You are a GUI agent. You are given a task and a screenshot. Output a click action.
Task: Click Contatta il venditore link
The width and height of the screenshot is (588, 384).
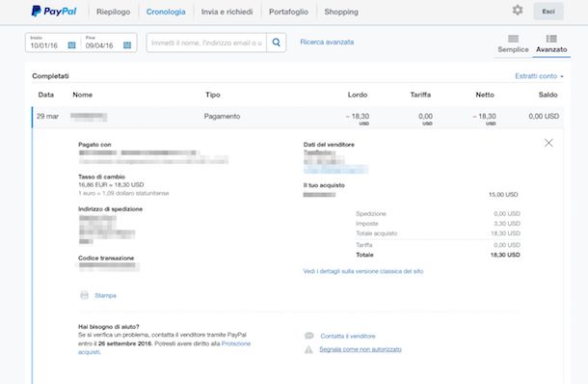coord(348,336)
